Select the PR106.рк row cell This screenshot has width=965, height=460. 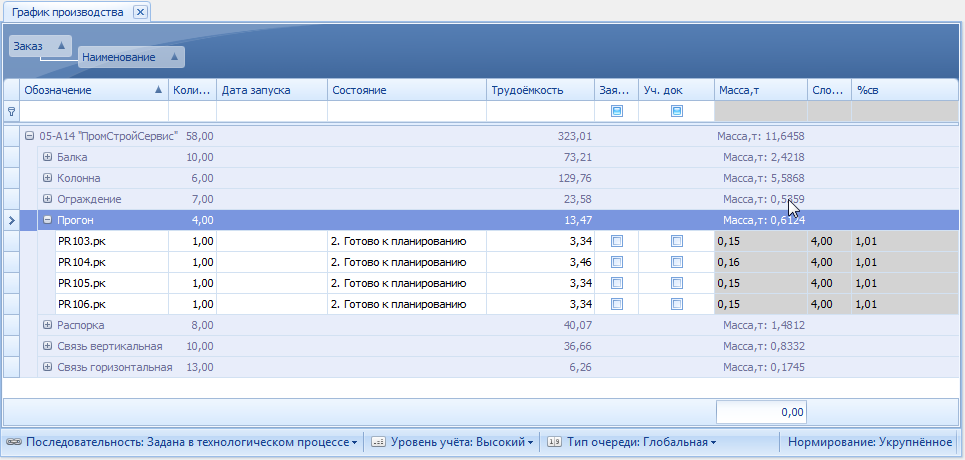coord(112,304)
